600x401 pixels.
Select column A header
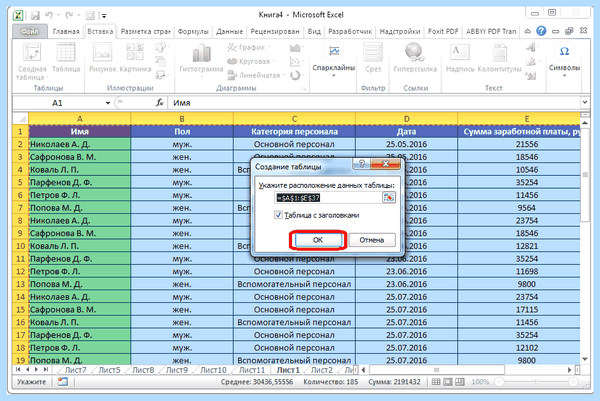click(x=80, y=119)
